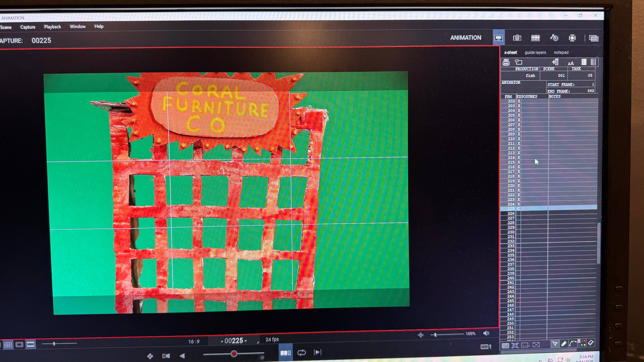This screenshot has width=644, height=362.
Task: Select frame 240 row in the x-sheet
Action: (548, 278)
